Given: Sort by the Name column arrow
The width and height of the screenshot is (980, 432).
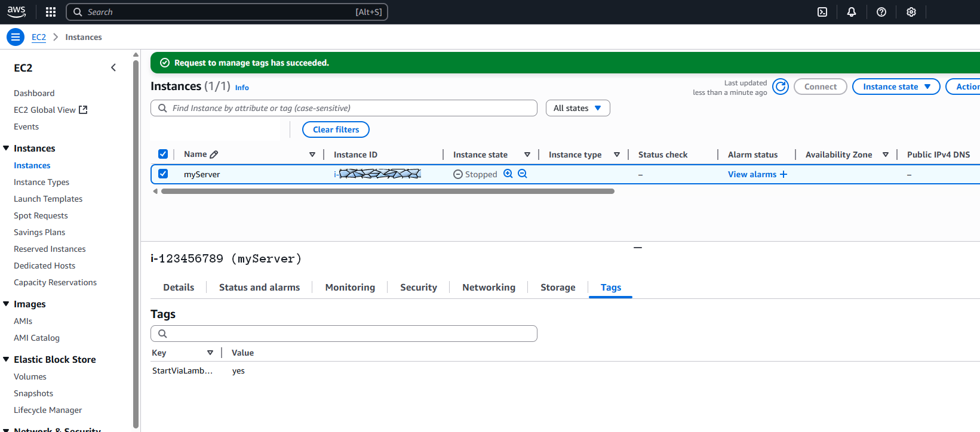Looking at the screenshot, I should 312,155.
